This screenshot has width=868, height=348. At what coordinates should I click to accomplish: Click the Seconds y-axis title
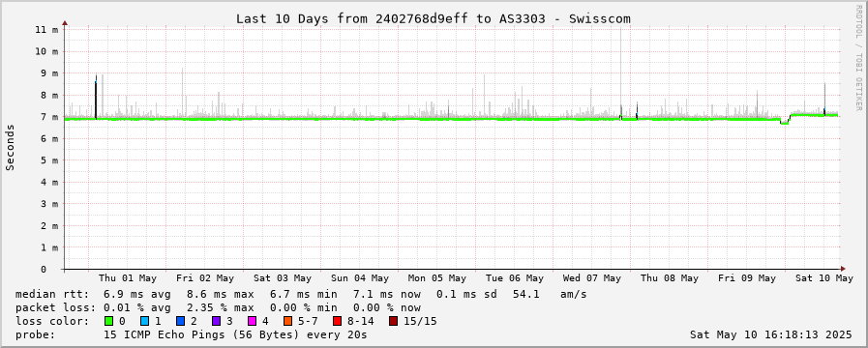click(x=10, y=147)
